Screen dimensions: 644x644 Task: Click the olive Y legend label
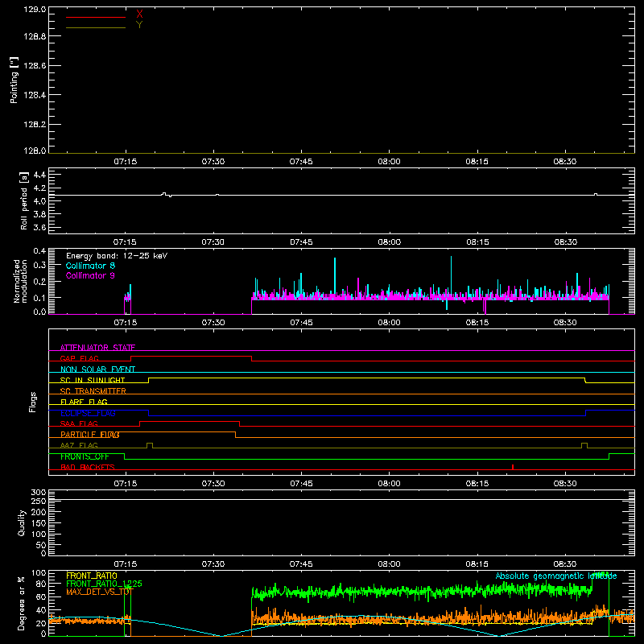[x=139, y=25]
